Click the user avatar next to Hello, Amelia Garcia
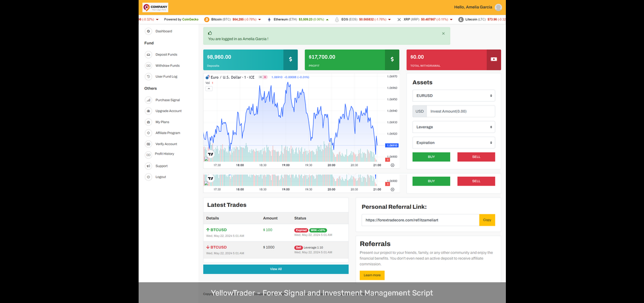Viewport: 644px width, 303px height. click(x=498, y=7)
